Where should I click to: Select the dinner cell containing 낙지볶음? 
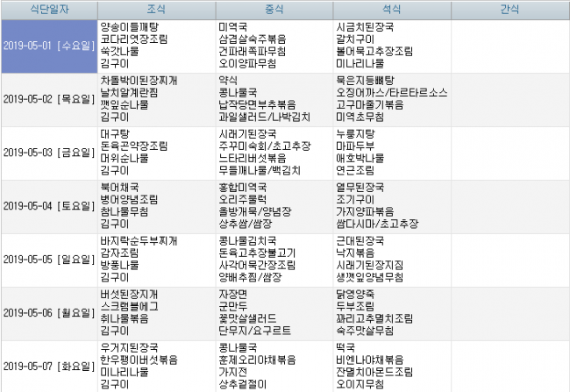coord(391,260)
